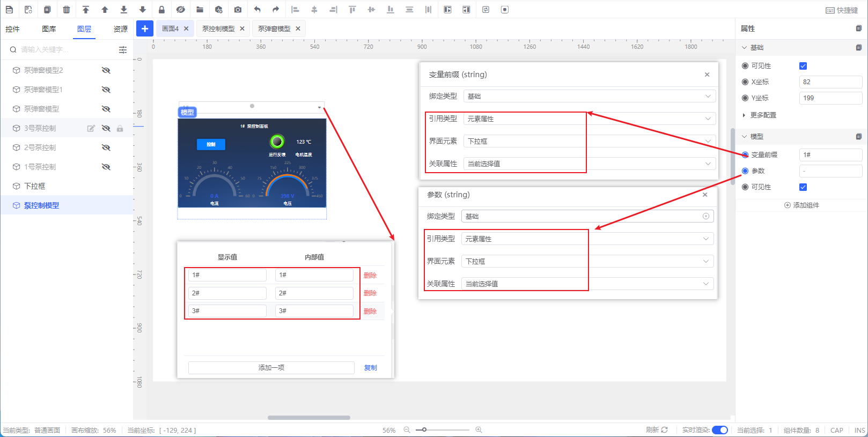The image size is (868, 437).
Task: Show the hidden 泵弹窗模型2 layer
Action: point(106,70)
